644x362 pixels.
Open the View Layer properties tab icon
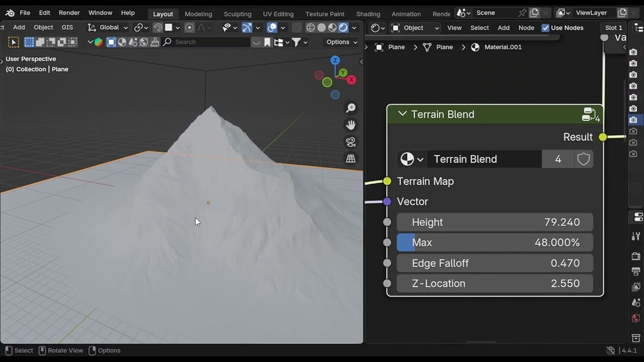coord(636,287)
